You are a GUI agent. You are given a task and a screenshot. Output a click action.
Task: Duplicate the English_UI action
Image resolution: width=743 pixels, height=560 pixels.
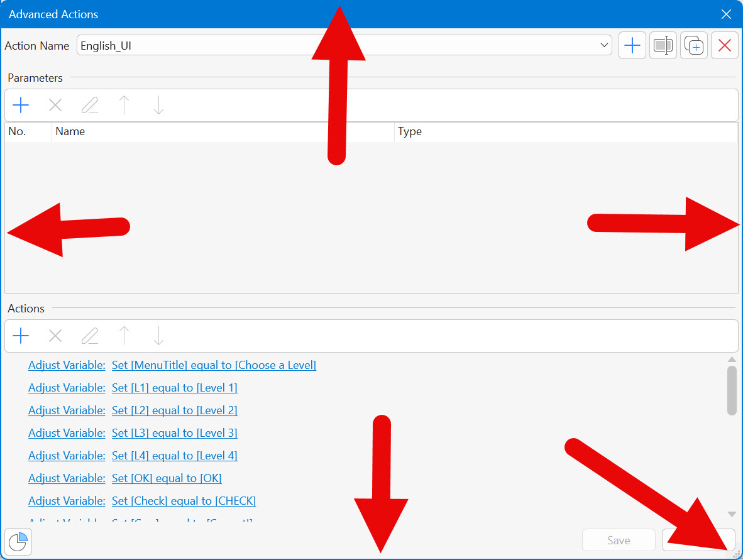coord(694,46)
